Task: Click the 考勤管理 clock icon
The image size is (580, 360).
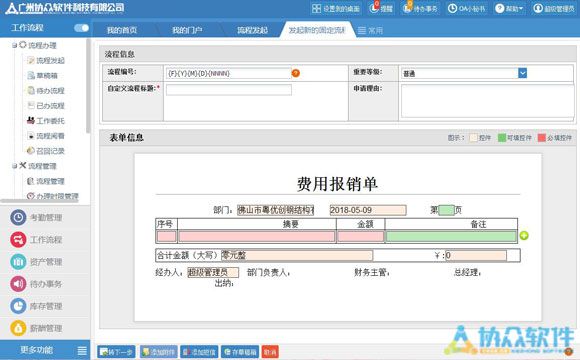Action: coord(18,218)
